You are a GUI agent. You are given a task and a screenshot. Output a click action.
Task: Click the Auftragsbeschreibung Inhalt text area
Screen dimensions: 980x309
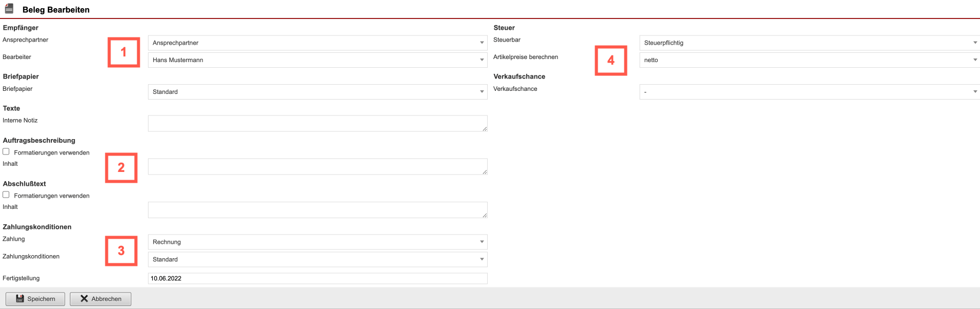click(x=317, y=166)
